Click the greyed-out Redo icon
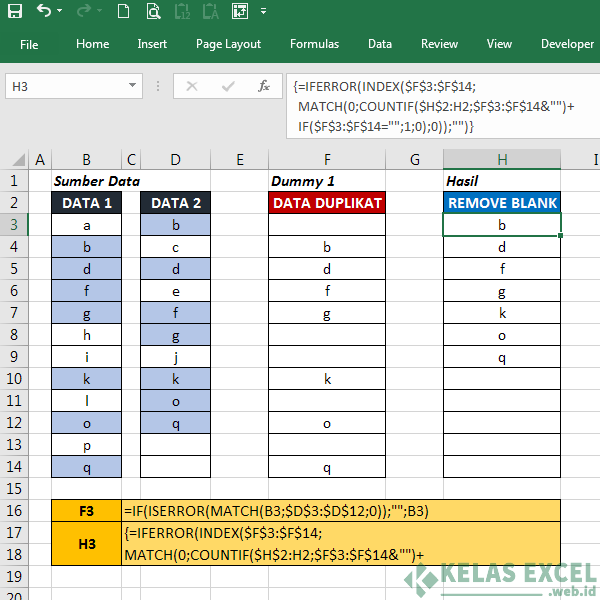 84,11
